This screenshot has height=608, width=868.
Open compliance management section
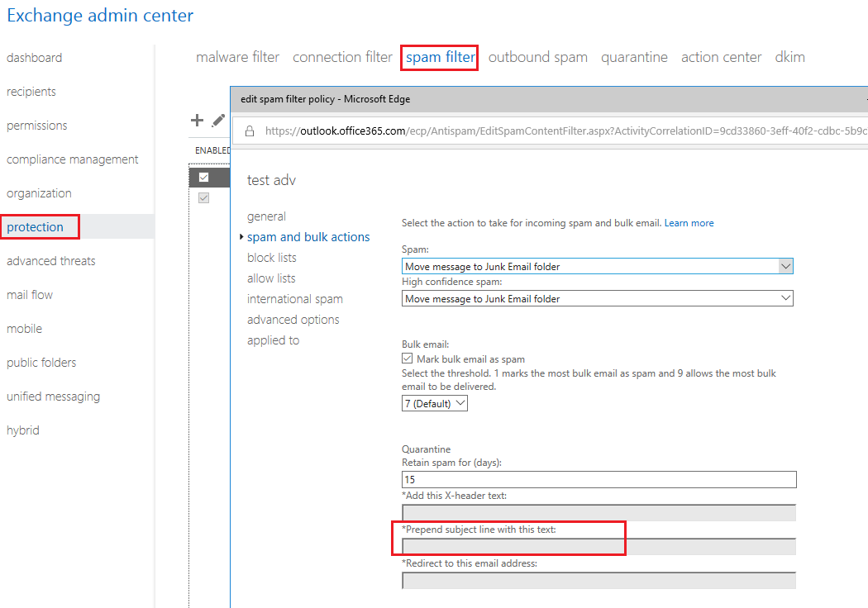[73, 159]
